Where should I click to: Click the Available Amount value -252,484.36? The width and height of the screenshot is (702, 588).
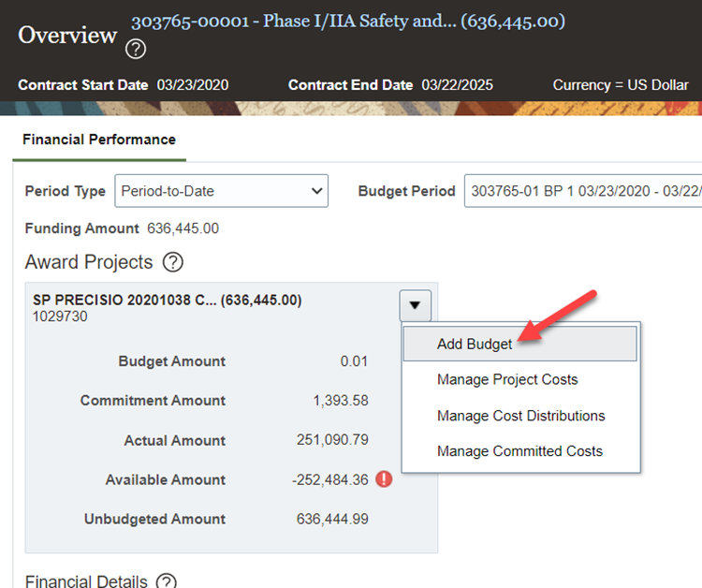(x=329, y=479)
